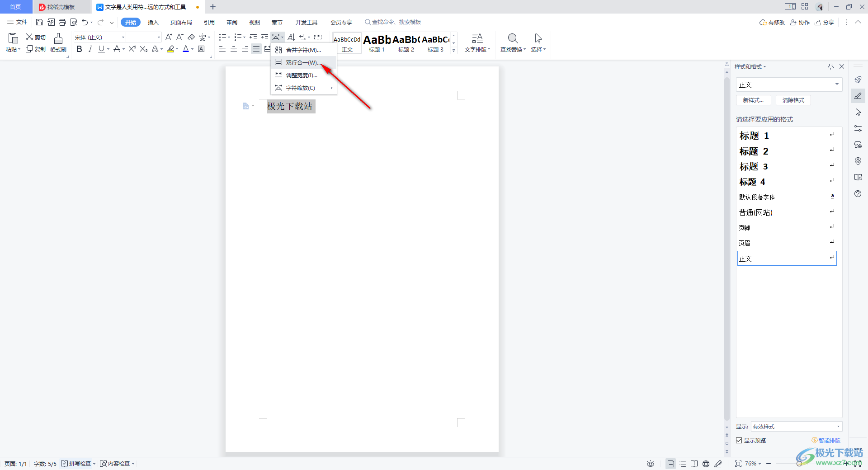Screen dimensions: 868x470
Task: Apply the yellow text highlight color
Action: 170,49
